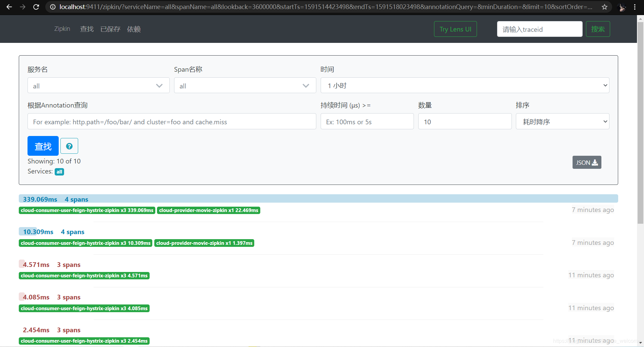Click the browser address bar URL
The width and height of the screenshot is (644, 347).
click(325, 7)
